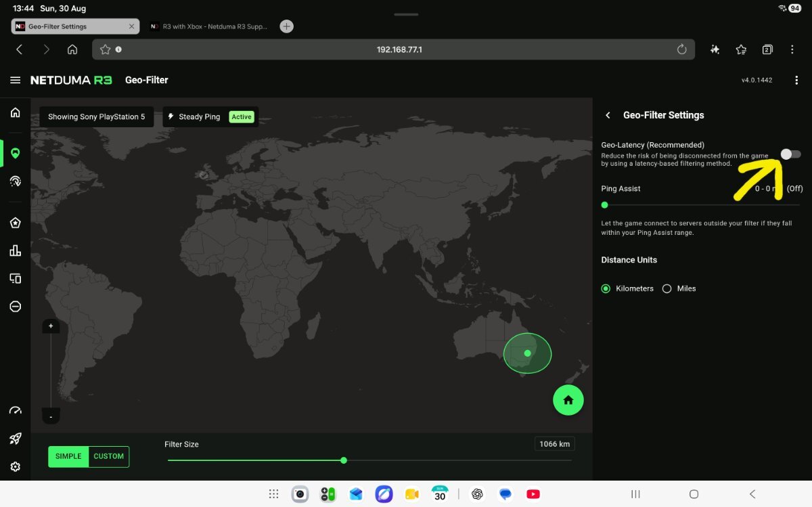Open the bar chart Network Monitor icon
The image size is (812, 507).
pyautogui.click(x=15, y=250)
